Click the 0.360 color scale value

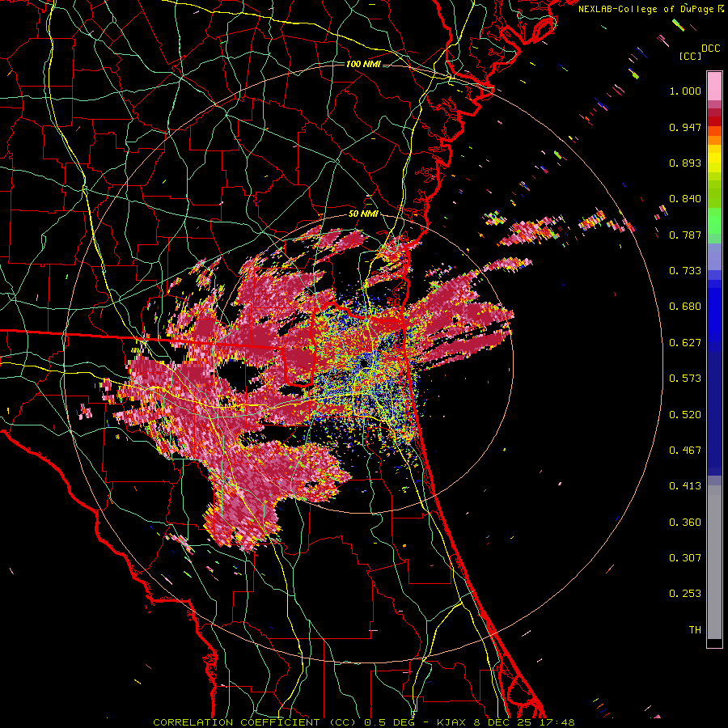pyautogui.click(x=685, y=523)
